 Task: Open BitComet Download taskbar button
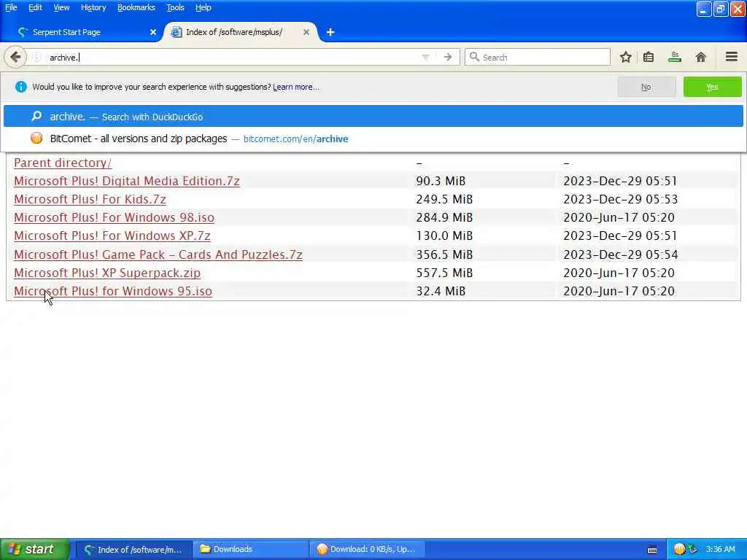click(x=367, y=550)
